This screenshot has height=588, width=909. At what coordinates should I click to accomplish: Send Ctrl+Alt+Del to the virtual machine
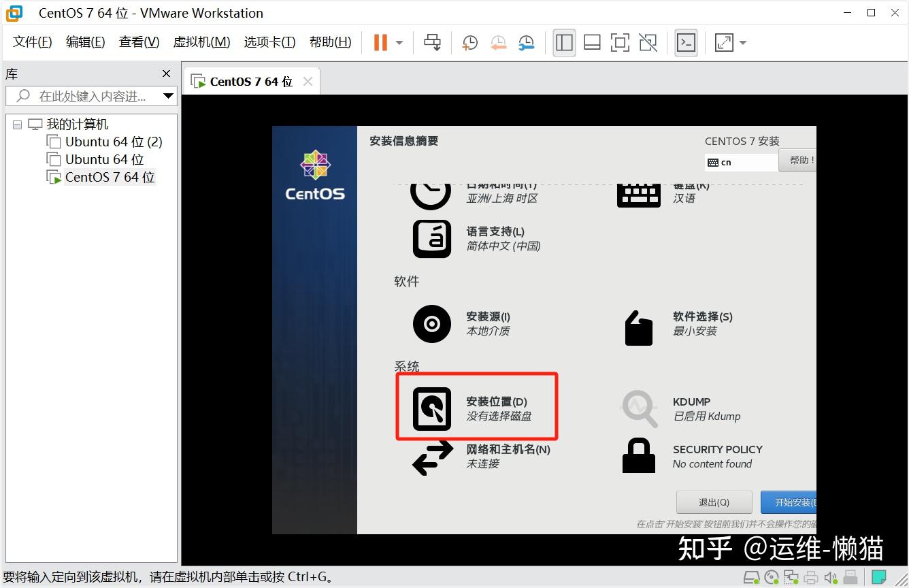433,42
